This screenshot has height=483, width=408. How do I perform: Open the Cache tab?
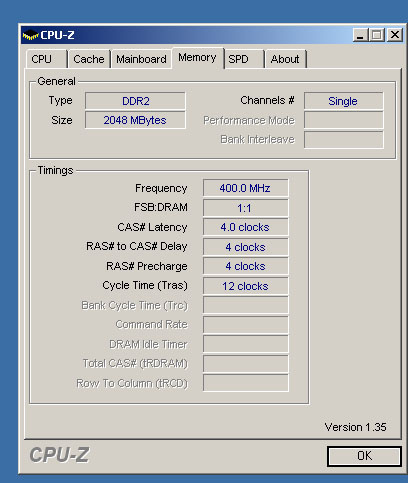pos(89,59)
